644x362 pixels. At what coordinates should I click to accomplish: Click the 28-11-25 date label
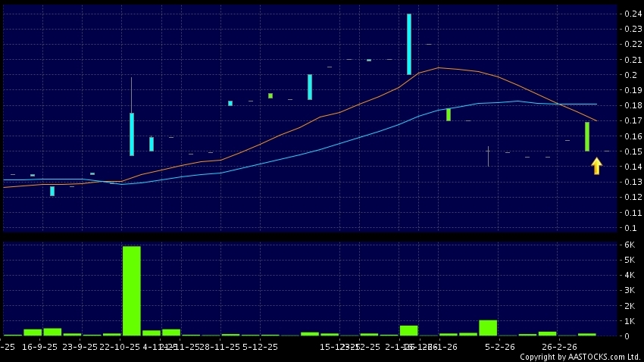(x=220, y=347)
